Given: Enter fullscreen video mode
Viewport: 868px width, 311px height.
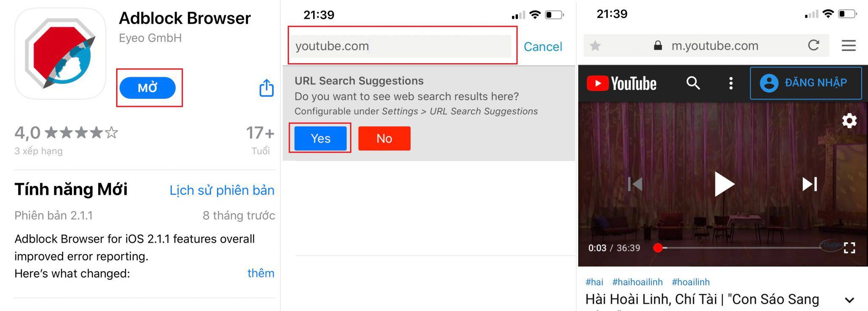Looking at the screenshot, I should click(x=849, y=248).
